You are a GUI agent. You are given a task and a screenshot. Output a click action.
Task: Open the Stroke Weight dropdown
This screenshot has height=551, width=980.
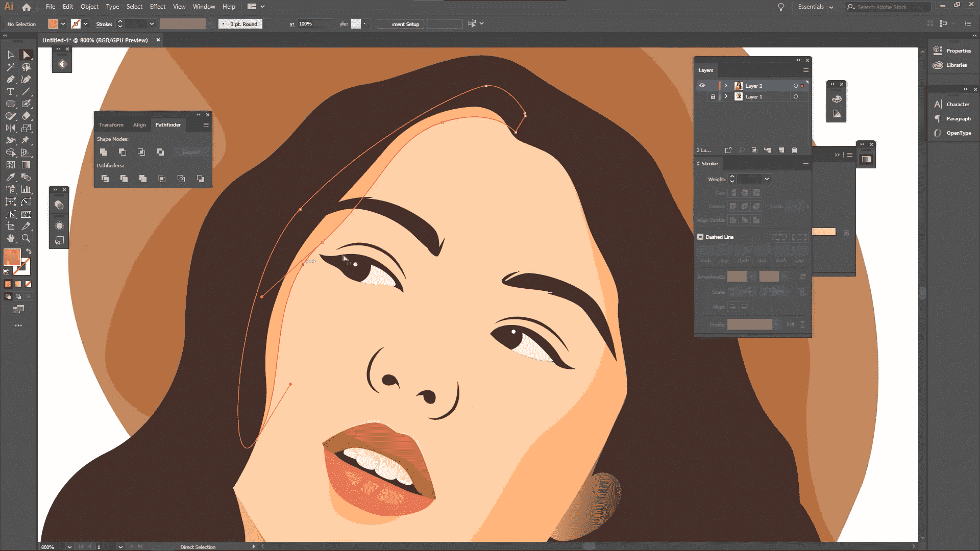click(767, 179)
